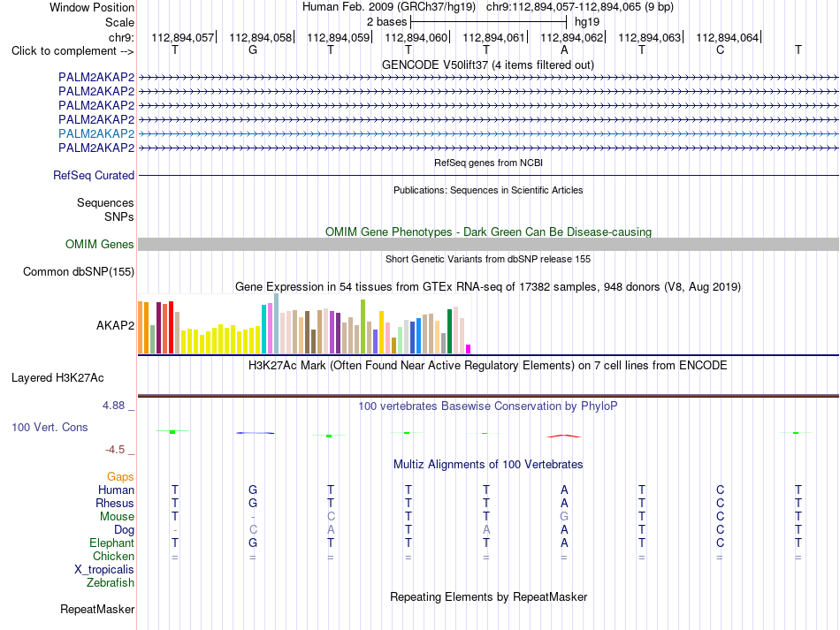The height and width of the screenshot is (630, 840).
Task: Select the Zebrafish species label
Action: (x=111, y=582)
